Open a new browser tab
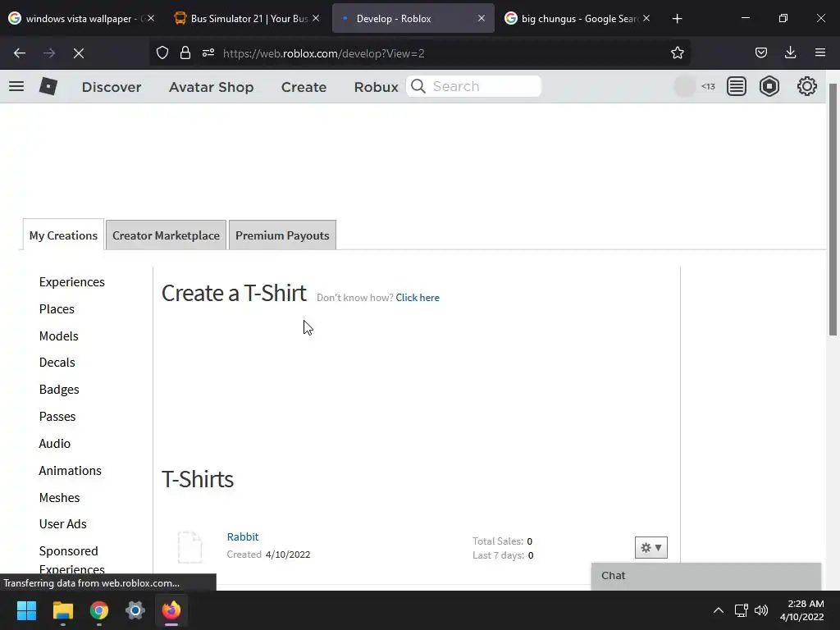The image size is (840, 630). [x=677, y=19]
